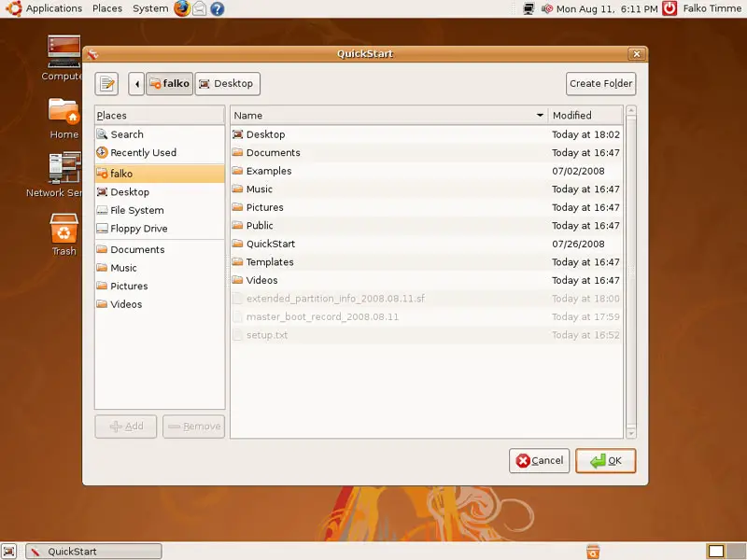Launch Firefox from the top panel

pyautogui.click(x=182, y=8)
